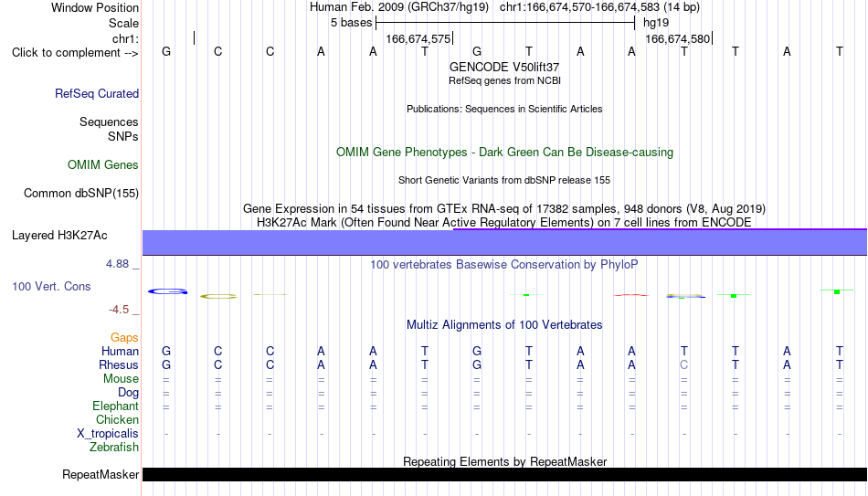868x496 pixels.
Task: Click the Sequences track label
Action: point(109,121)
